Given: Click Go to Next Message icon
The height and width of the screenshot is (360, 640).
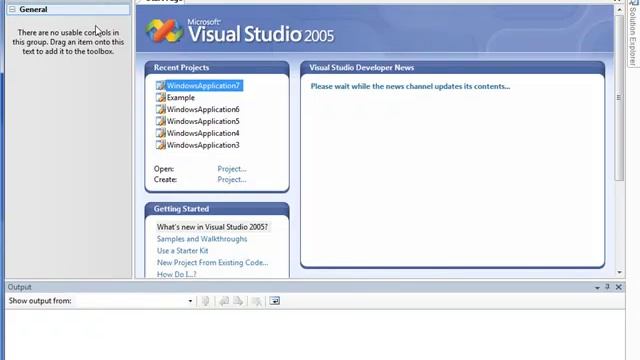Looking at the screenshot, I should click(x=238, y=301).
